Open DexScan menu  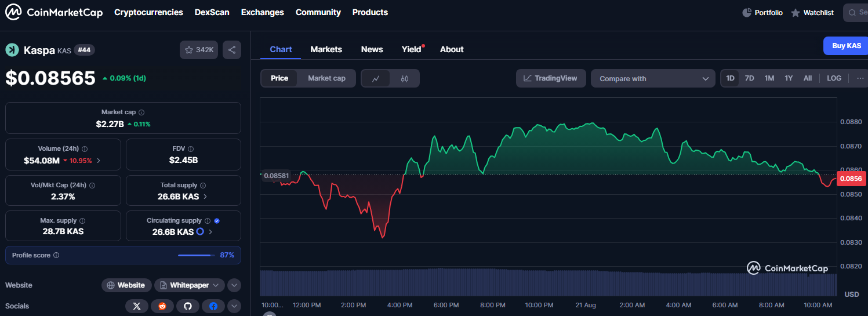212,12
